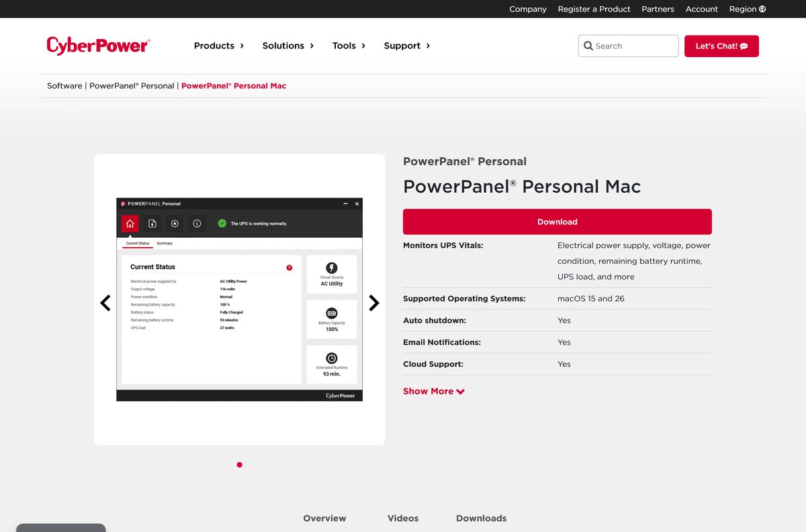Expand specs with Show More

tap(434, 391)
